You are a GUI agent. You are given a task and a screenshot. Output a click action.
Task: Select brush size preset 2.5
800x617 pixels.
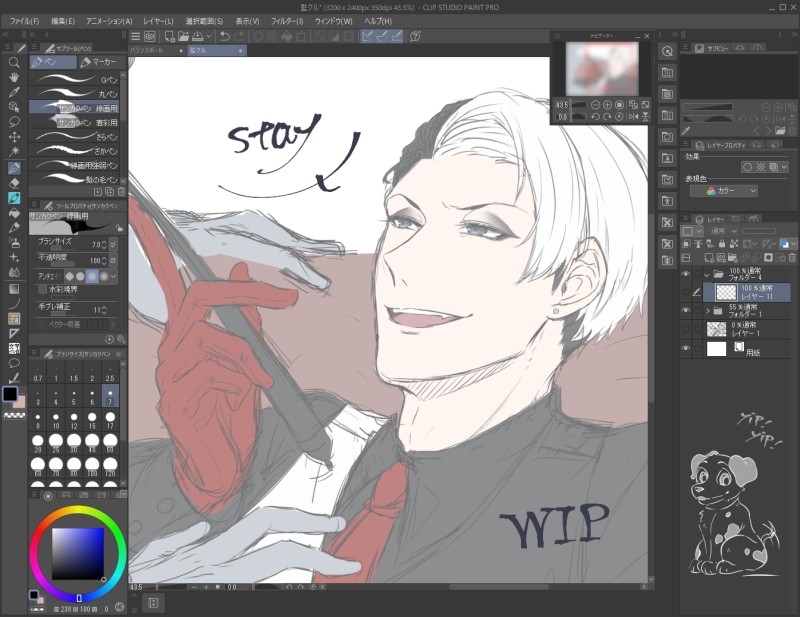(110, 373)
